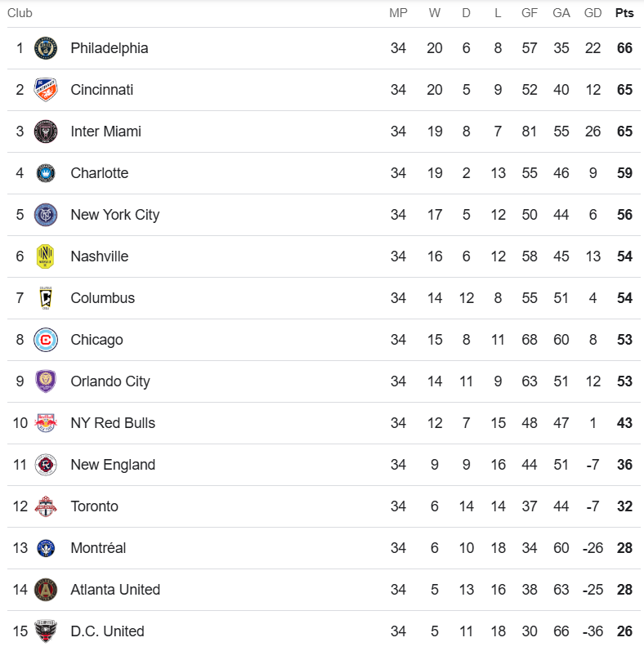The width and height of the screenshot is (644, 651).
Task: Open the New England team link
Action: 113,465
